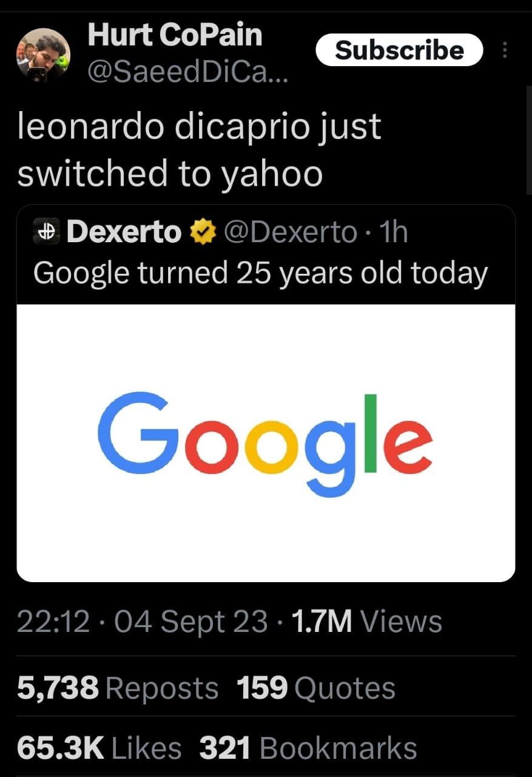
Task: Click the Dexerto gold verified badge
Action: (x=204, y=231)
